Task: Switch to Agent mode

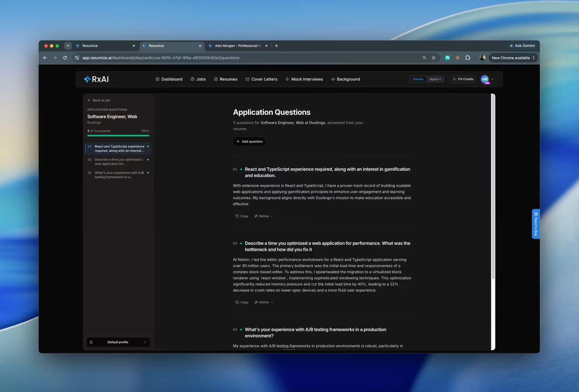Action: pyautogui.click(x=435, y=79)
